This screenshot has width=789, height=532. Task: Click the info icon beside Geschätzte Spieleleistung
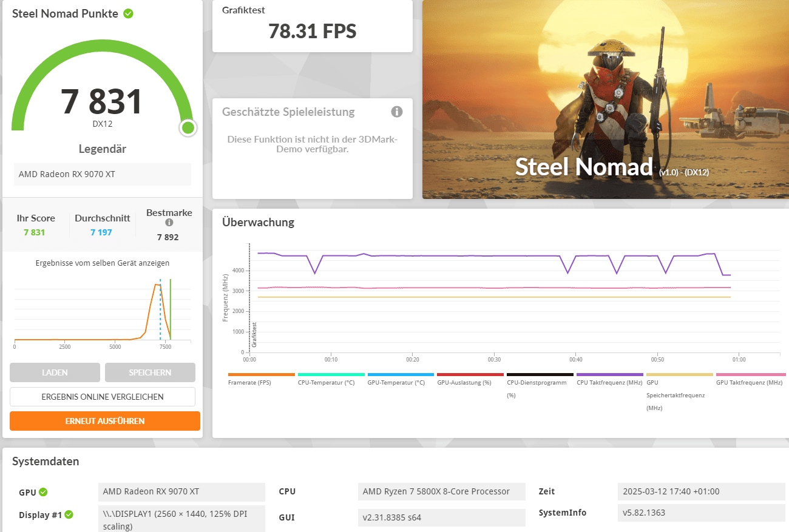(x=397, y=112)
